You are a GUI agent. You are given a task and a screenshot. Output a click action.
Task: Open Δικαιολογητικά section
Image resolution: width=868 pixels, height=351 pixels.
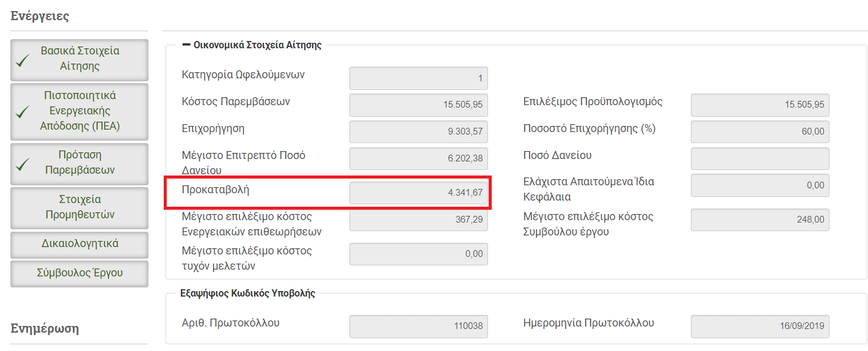[79, 244]
